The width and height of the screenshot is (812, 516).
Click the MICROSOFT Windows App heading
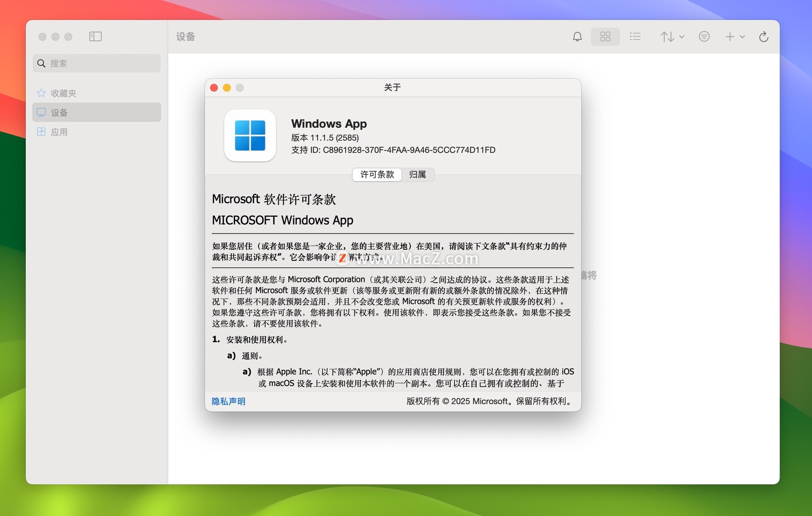click(x=283, y=220)
